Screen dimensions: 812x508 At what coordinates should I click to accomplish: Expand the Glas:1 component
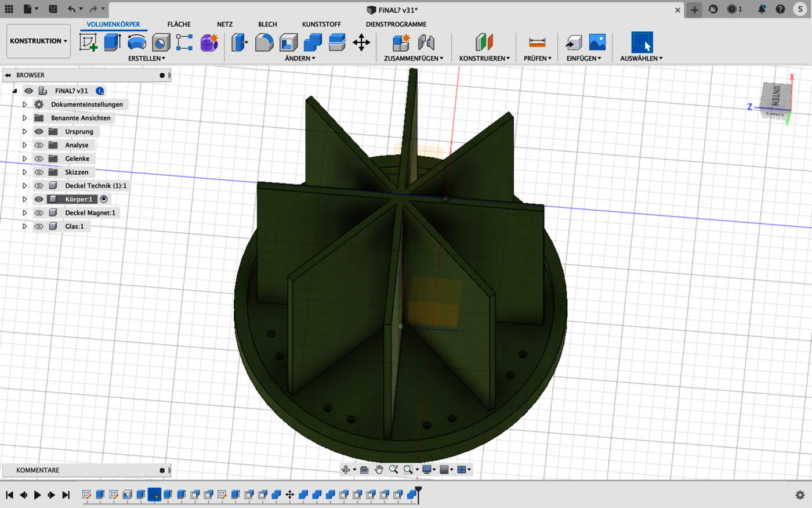coord(24,226)
